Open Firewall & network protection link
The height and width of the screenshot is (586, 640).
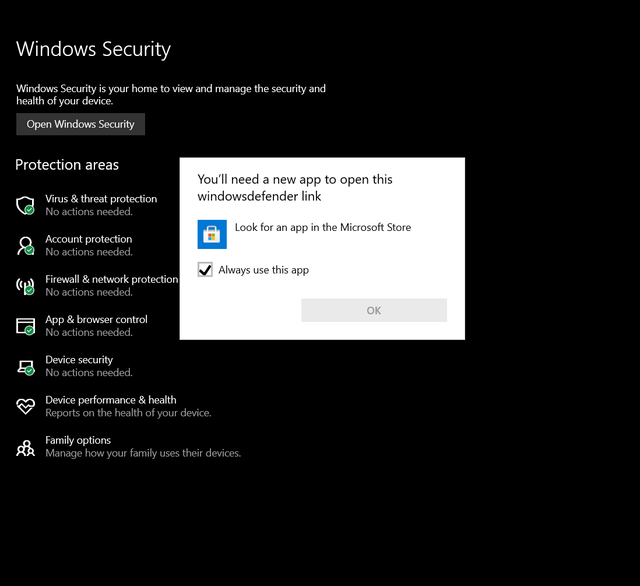(112, 279)
